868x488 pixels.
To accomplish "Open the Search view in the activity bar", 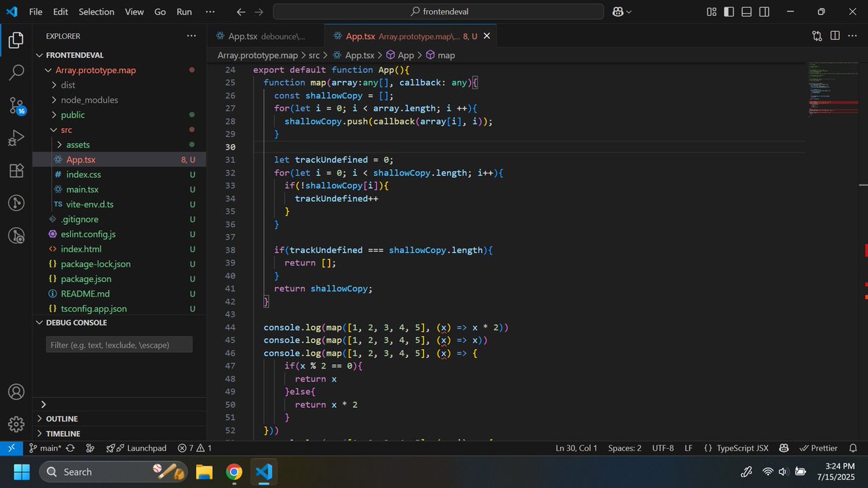I will pos(16,72).
